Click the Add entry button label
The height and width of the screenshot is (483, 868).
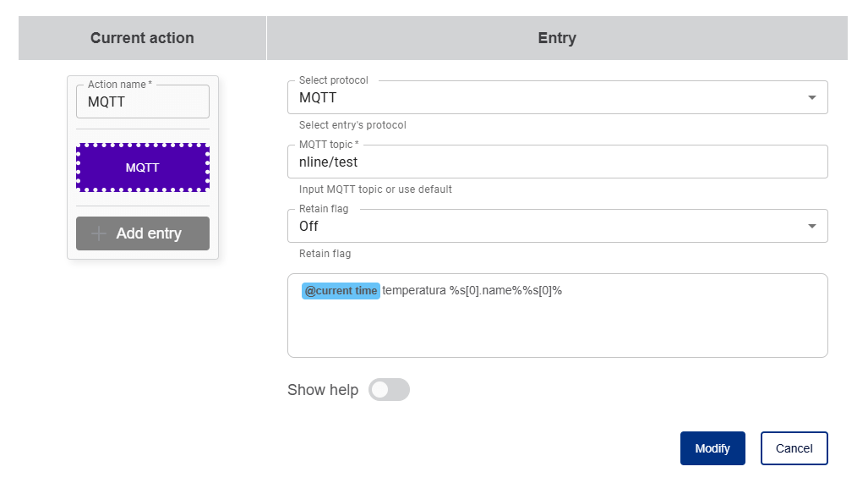tap(149, 233)
